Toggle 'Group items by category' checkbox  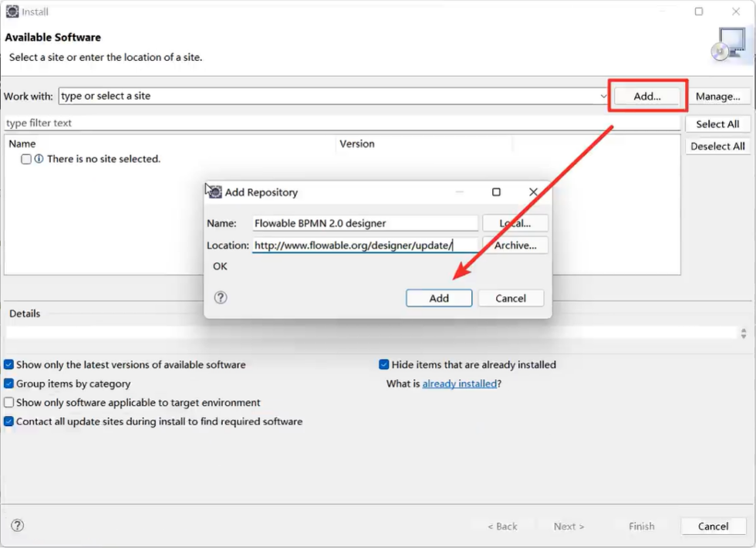[x=8, y=384]
